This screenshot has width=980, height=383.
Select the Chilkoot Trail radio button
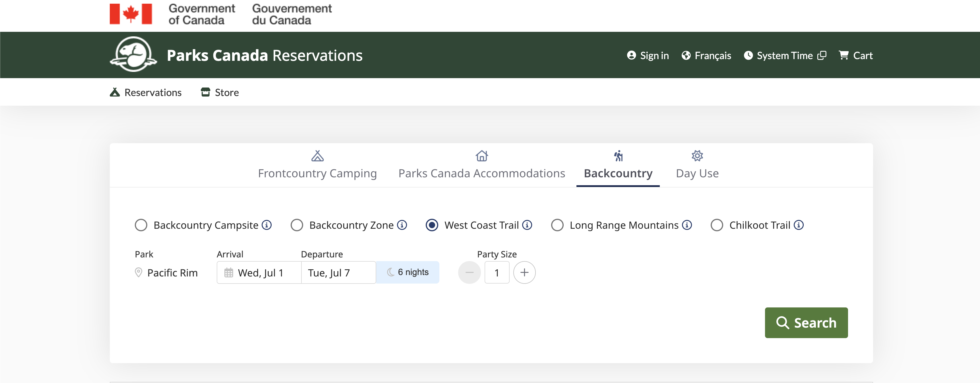[x=717, y=225]
